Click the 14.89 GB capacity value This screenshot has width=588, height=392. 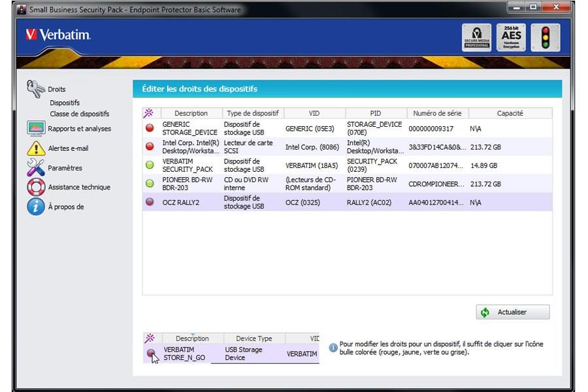pos(483,165)
